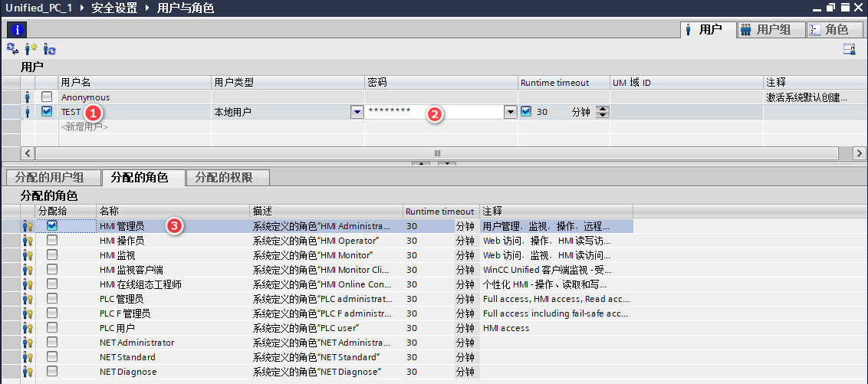
Task: Switch to the 用户 tab
Action: pos(709,30)
